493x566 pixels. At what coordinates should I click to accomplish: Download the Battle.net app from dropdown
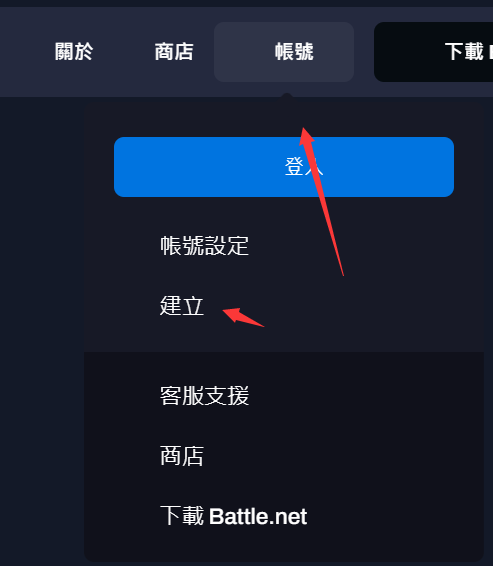(234, 516)
